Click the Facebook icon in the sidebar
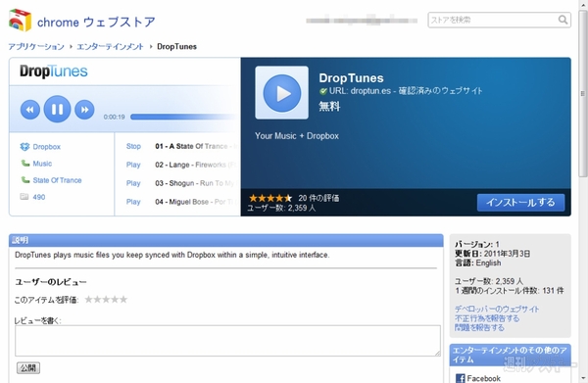 tap(461, 378)
